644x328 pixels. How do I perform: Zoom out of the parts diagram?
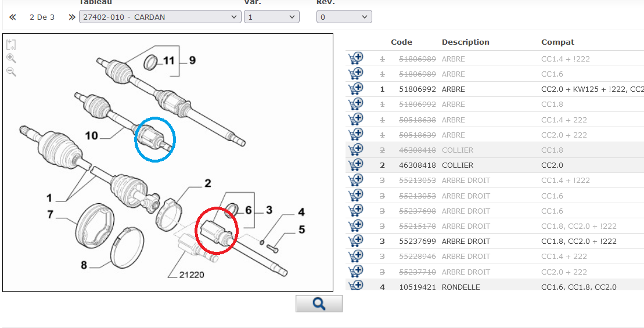pos(12,71)
